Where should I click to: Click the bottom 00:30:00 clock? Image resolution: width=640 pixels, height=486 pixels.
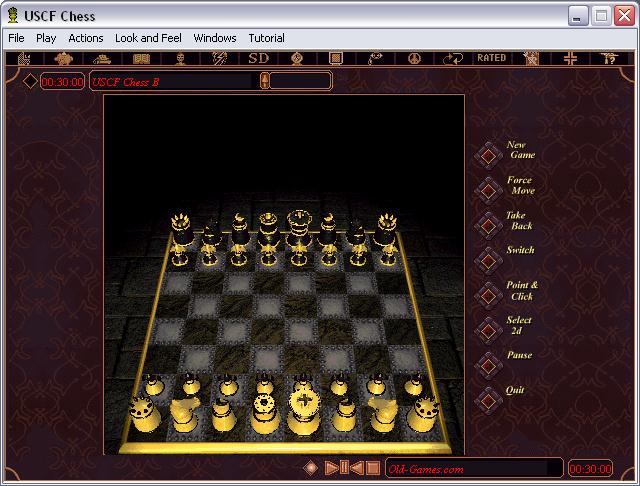point(590,469)
